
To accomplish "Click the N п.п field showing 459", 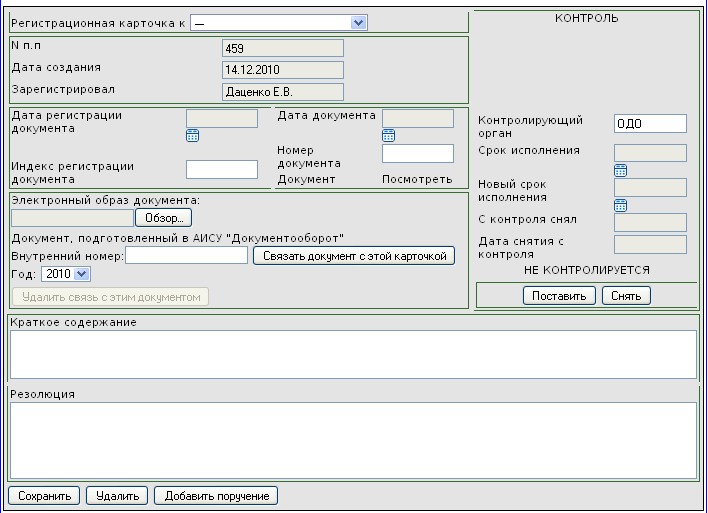I will point(283,48).
